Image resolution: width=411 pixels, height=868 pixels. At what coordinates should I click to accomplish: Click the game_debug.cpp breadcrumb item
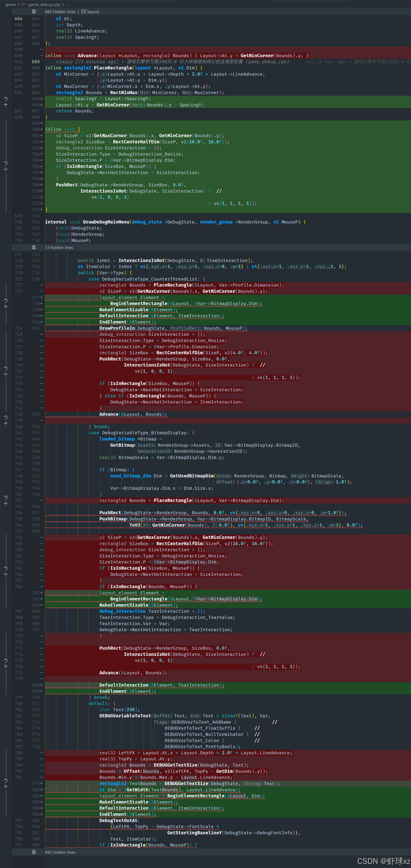44,4
